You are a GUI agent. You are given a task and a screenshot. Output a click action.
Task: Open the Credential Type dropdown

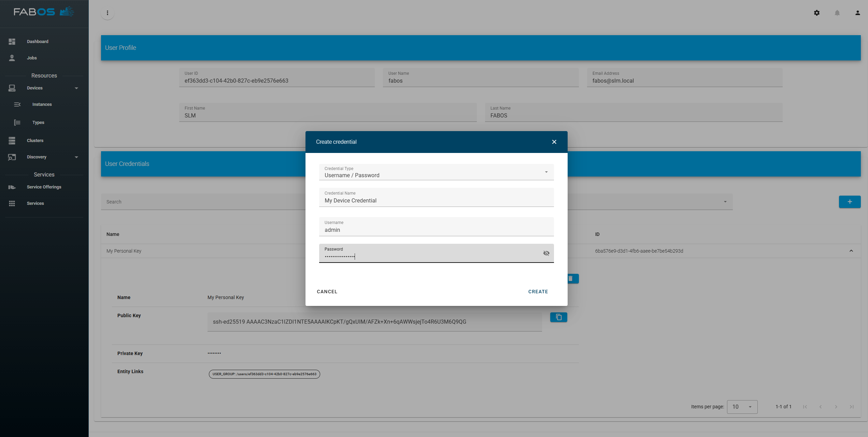click(x=546, y=172)
